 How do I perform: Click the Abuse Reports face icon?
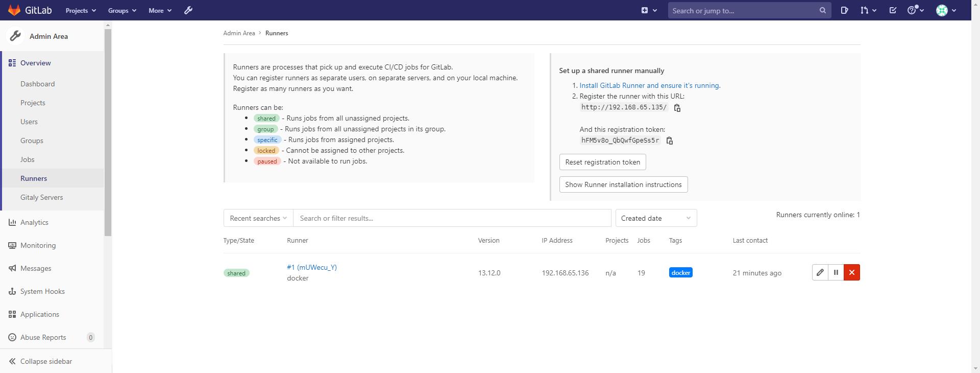pos(12,337)
